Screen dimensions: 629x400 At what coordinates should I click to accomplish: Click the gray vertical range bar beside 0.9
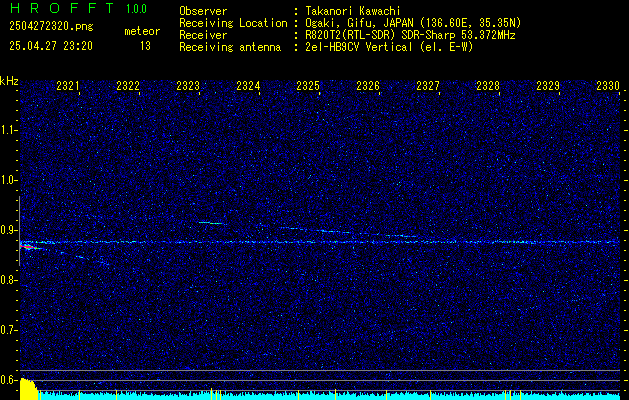(x=19, y=231)
